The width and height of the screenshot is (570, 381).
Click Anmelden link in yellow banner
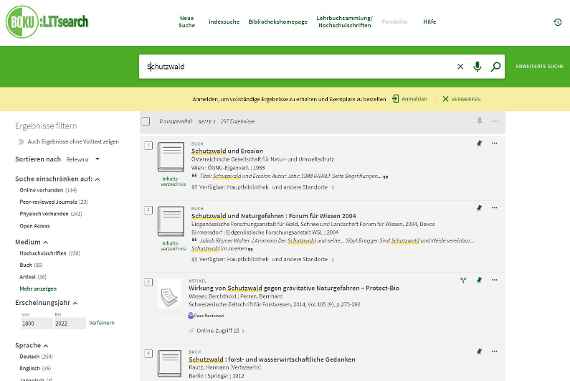coord(414,99)
